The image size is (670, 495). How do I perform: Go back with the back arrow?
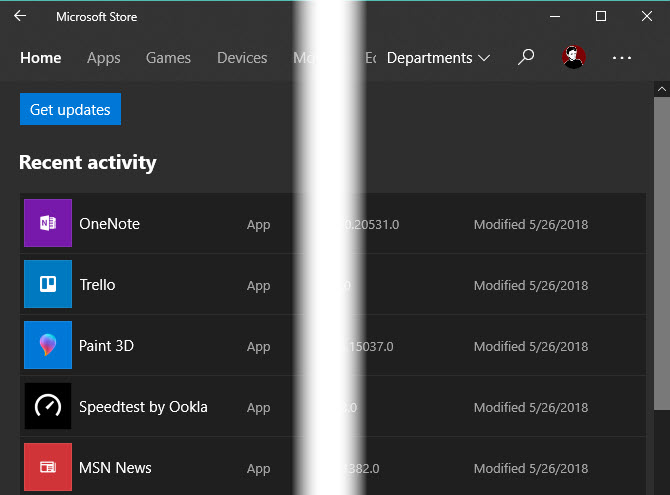[20, 16]
